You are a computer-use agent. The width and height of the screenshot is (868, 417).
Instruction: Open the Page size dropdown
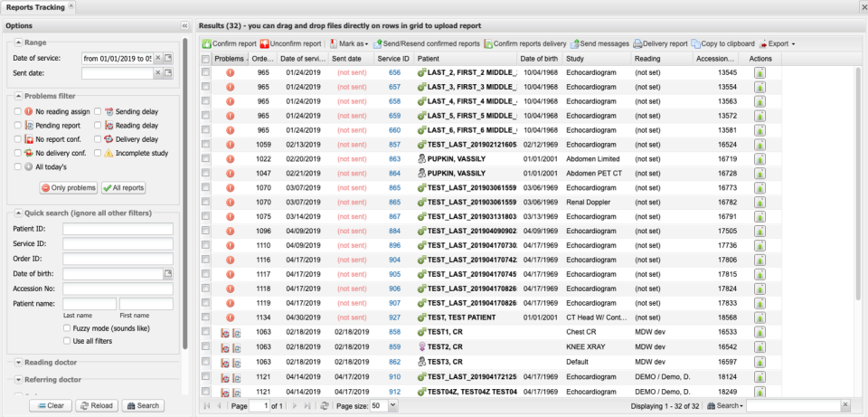393,406
